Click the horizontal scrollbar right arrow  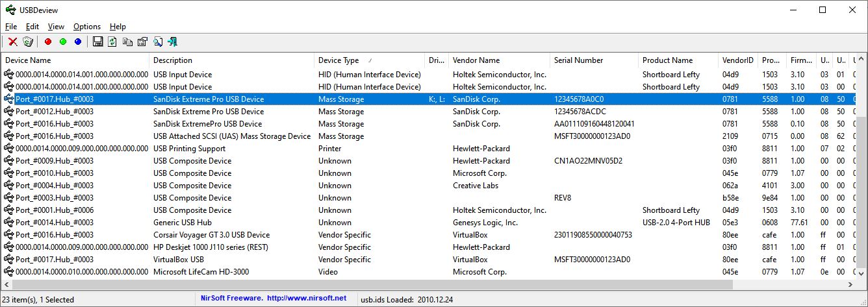click(x=851, y=285)
